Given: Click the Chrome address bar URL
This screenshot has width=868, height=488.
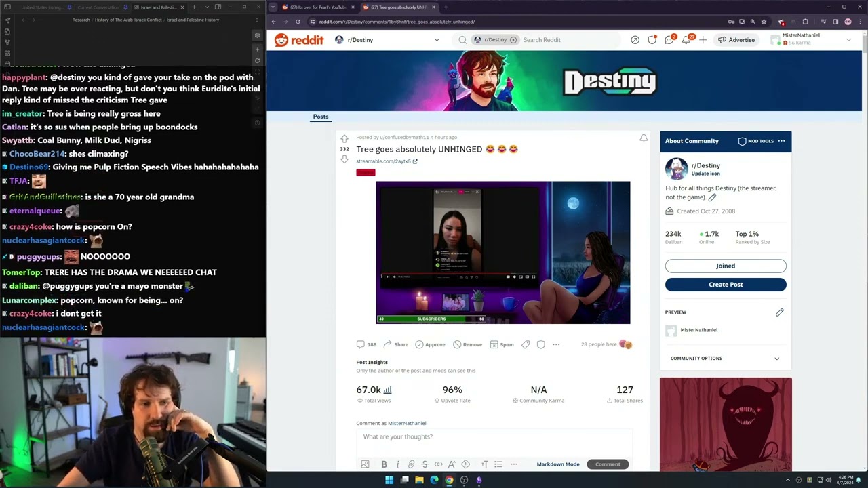Looking at the screenshot, I should [397, 22].
